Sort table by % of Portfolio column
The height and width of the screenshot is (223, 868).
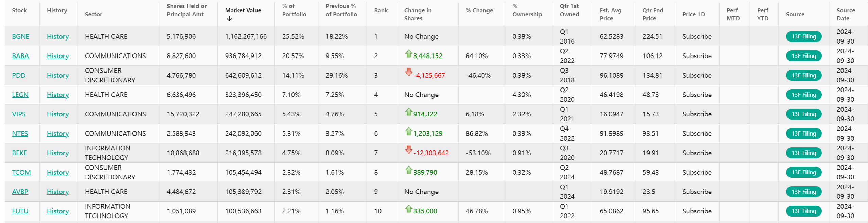tap(294, 10)
